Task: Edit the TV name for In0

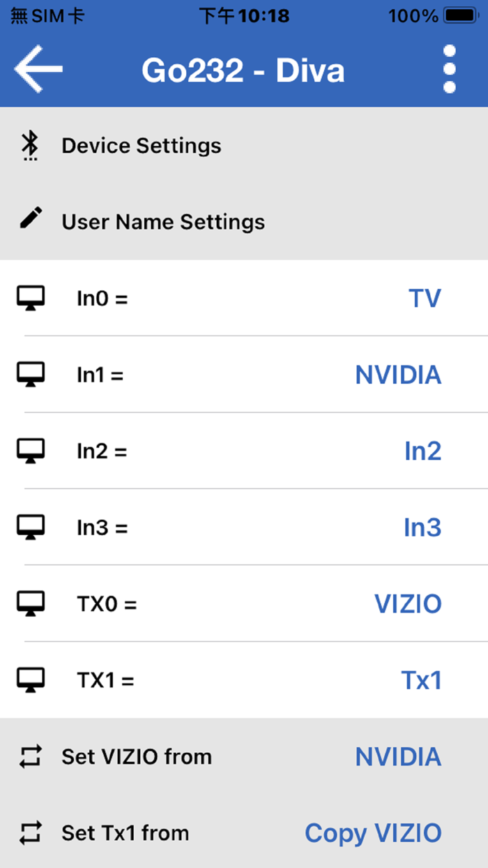Action: (425, 299)
